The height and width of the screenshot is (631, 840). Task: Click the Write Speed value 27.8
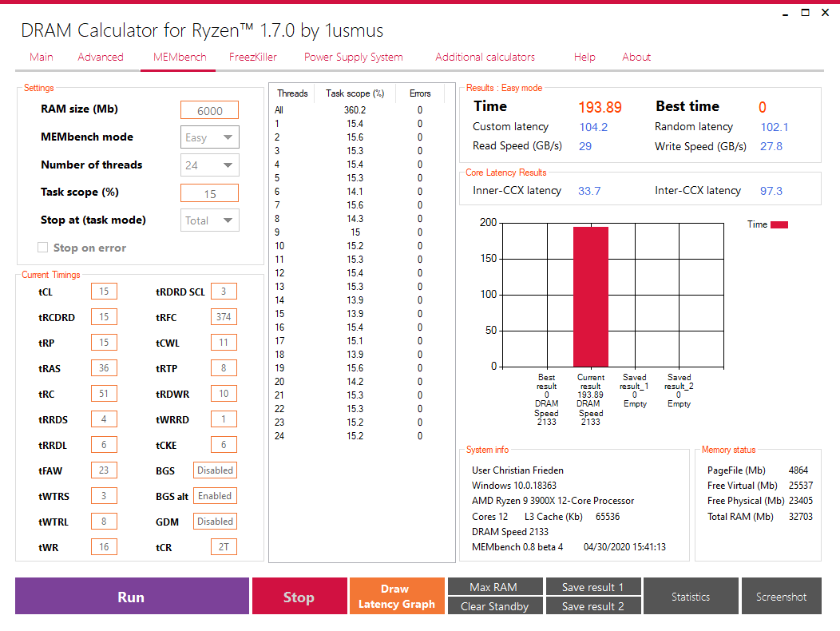click(771, 146)
